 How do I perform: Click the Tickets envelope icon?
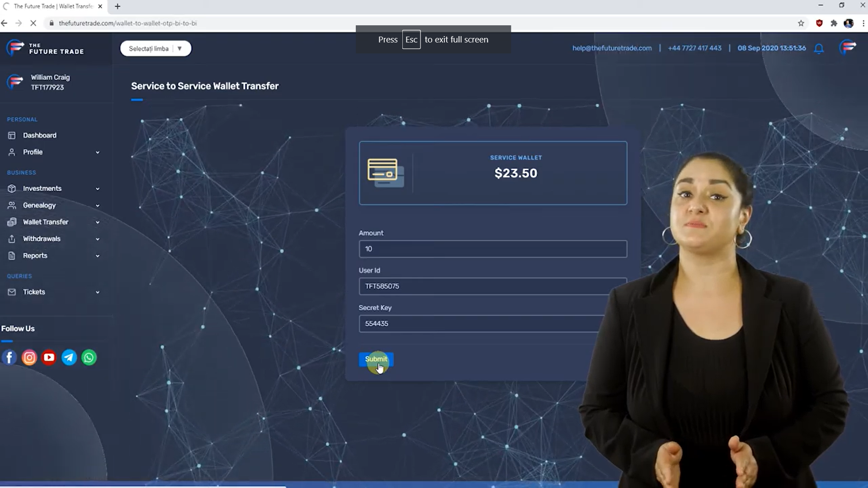[12, 292]
